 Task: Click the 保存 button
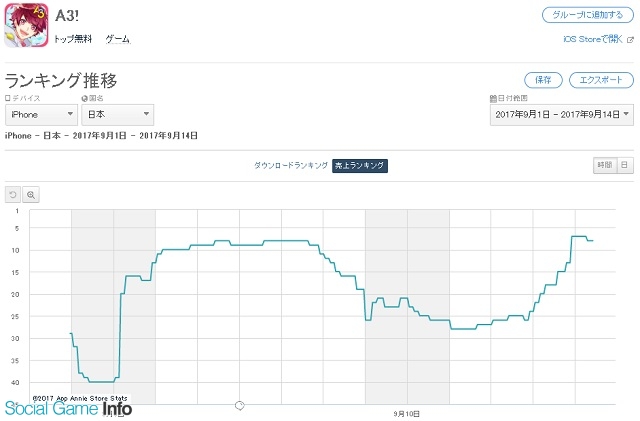click(543, 80)
